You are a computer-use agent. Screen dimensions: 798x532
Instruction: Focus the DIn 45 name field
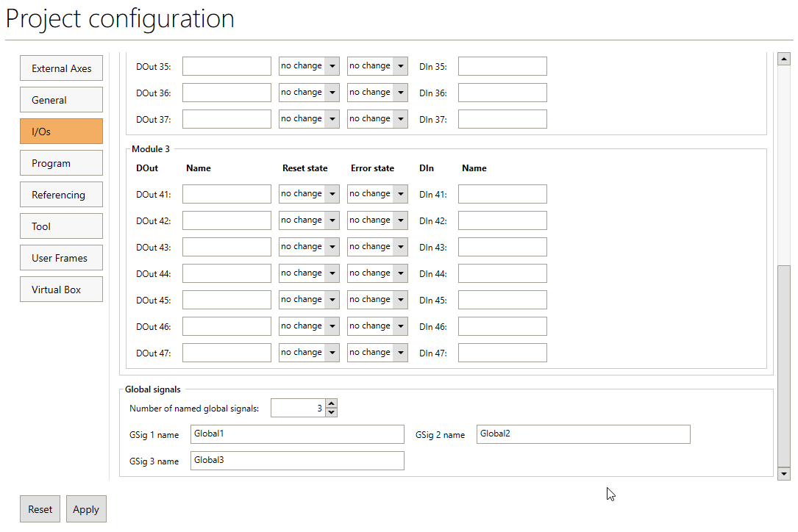[502, 300]
